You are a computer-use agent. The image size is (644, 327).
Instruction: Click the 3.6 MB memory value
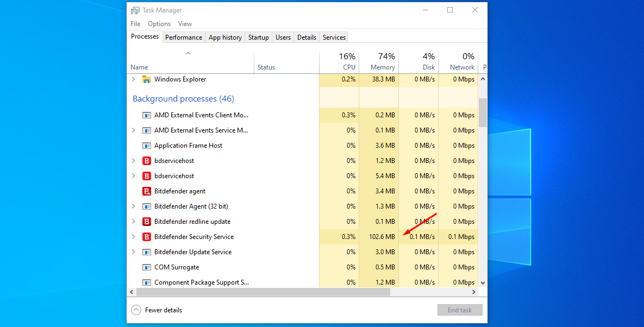click(385, 146)
